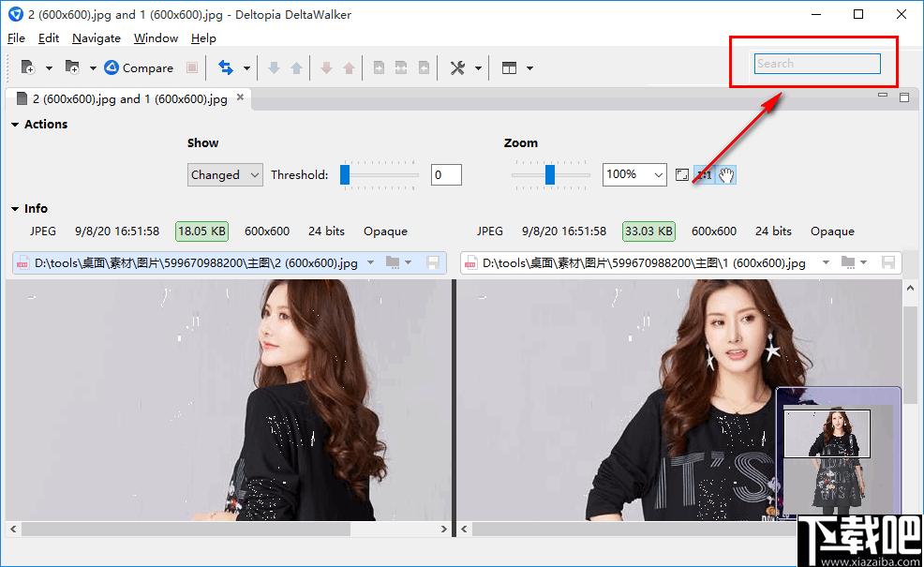Open the right file path history dropdown
The image size is (924, 567).
click(827, 262)
